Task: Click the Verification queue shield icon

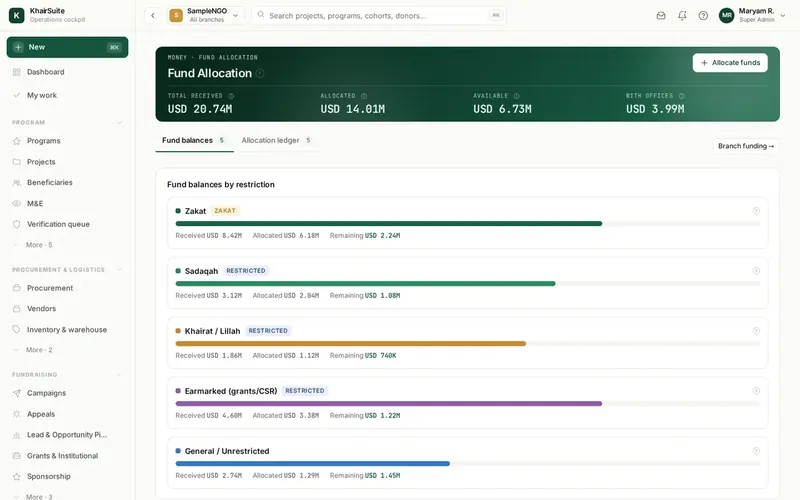Action: point(16,224)
